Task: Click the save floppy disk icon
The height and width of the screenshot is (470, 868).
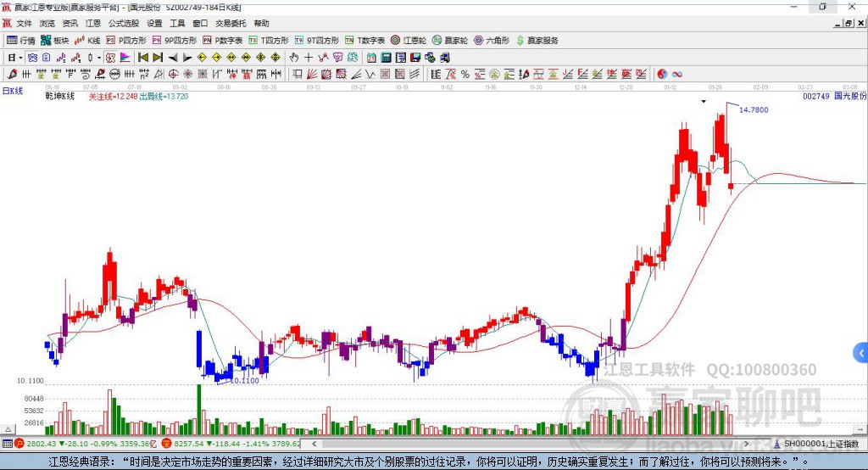Action: click(415, 58)
